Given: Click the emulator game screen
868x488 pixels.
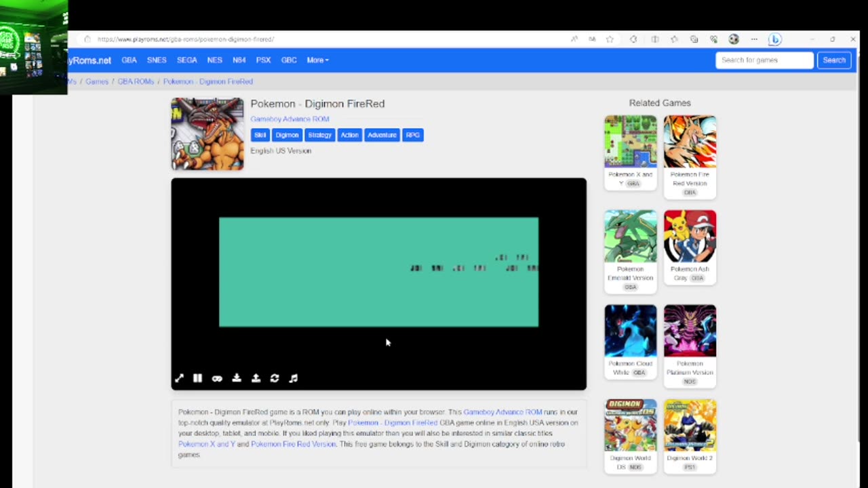Looking at the screenshot, I should [x=378, y=272].
